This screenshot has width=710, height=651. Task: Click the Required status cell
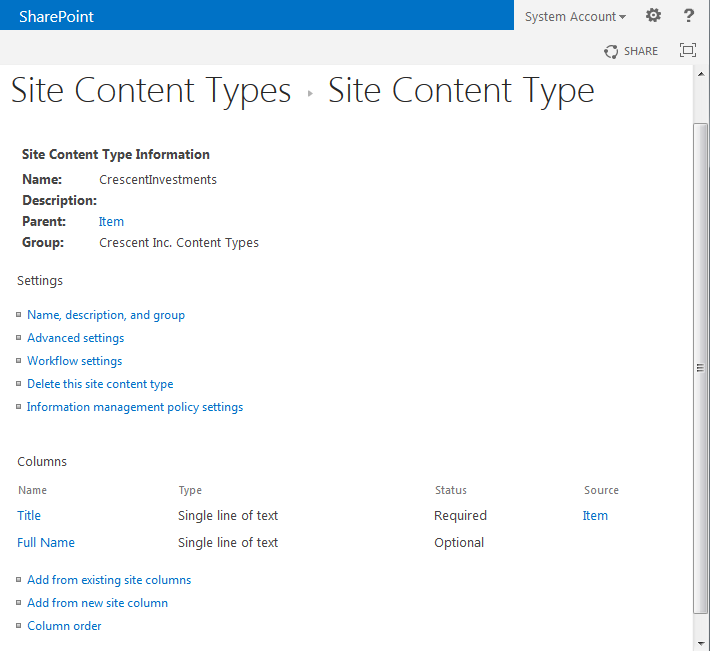click(x=461, y=516)
